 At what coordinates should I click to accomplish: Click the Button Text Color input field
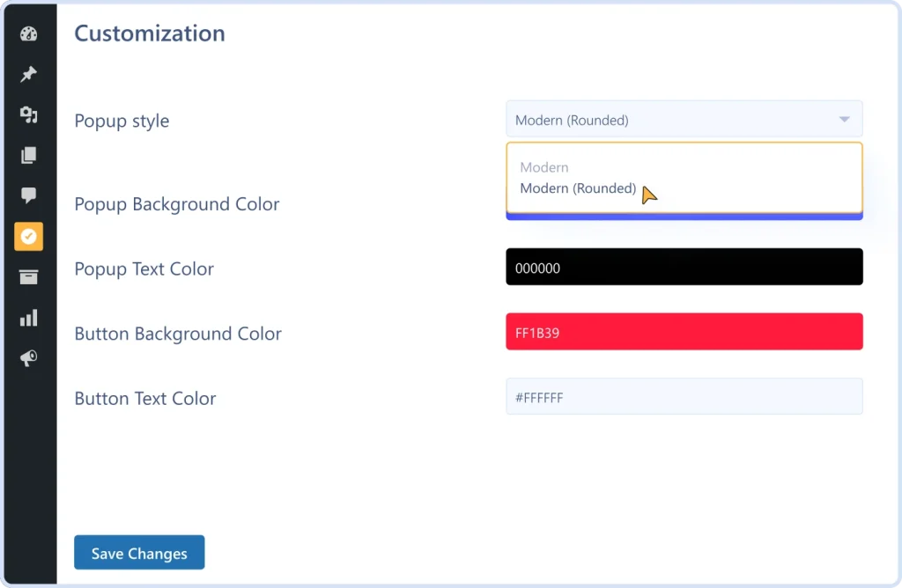point(684,396)
